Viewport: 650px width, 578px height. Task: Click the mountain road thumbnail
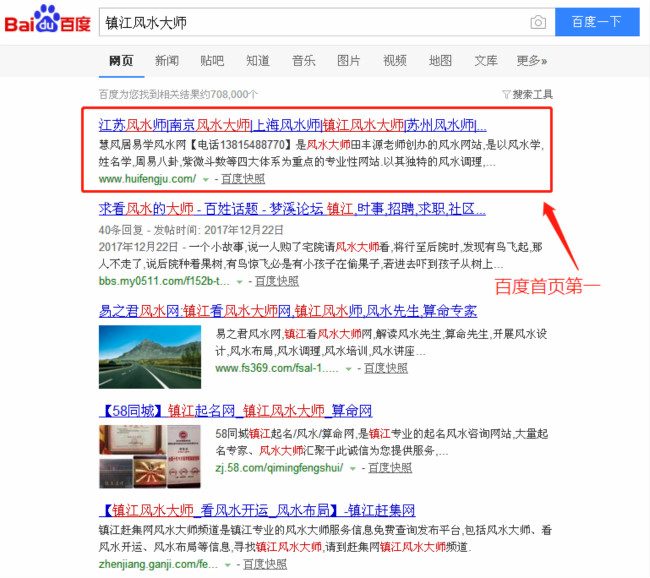coord(150,357)
